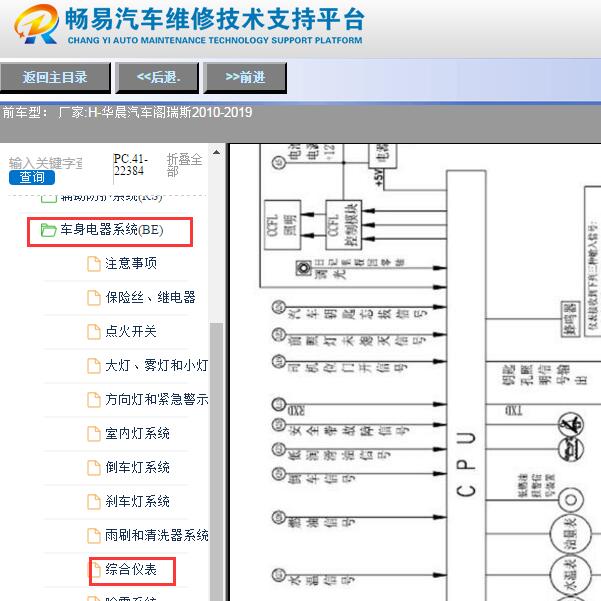Open the 刹车灯系统 entry
The width and height of the screenshot is (601, 601).
pos(137,501)
